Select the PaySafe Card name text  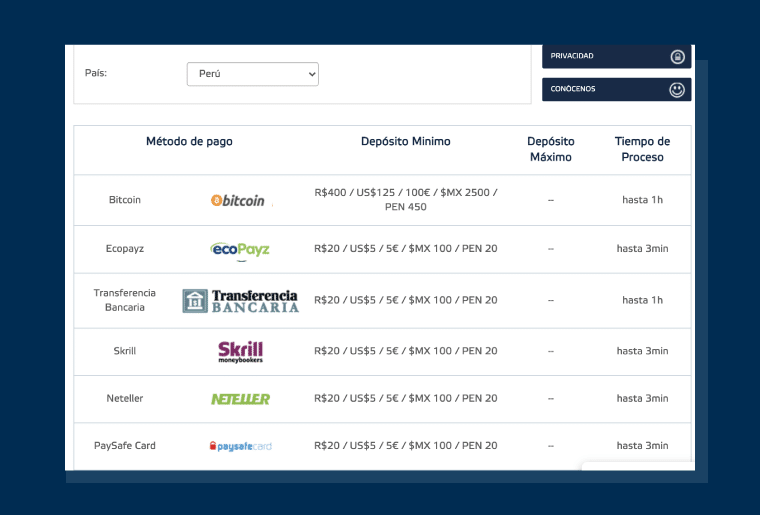[125, 446]
